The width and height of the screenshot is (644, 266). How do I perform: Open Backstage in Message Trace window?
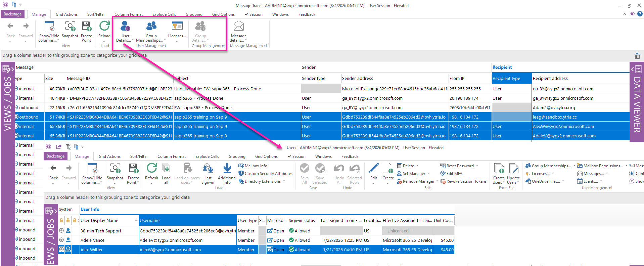click(13, 14)
